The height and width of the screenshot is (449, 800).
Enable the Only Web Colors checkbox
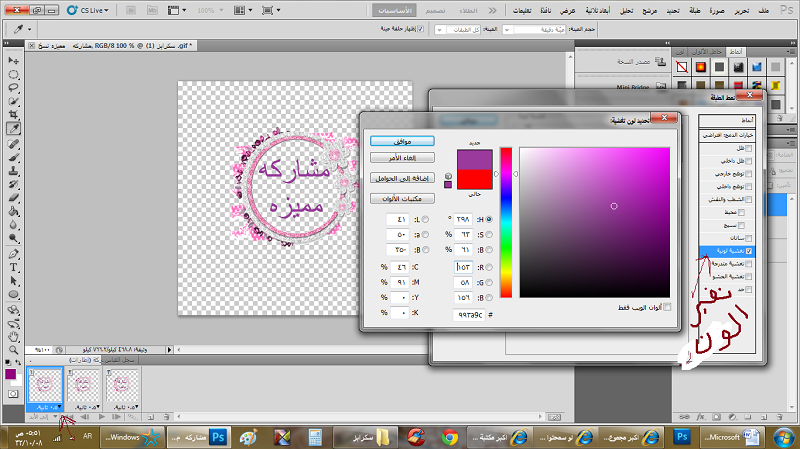click(x=669, y=307)
